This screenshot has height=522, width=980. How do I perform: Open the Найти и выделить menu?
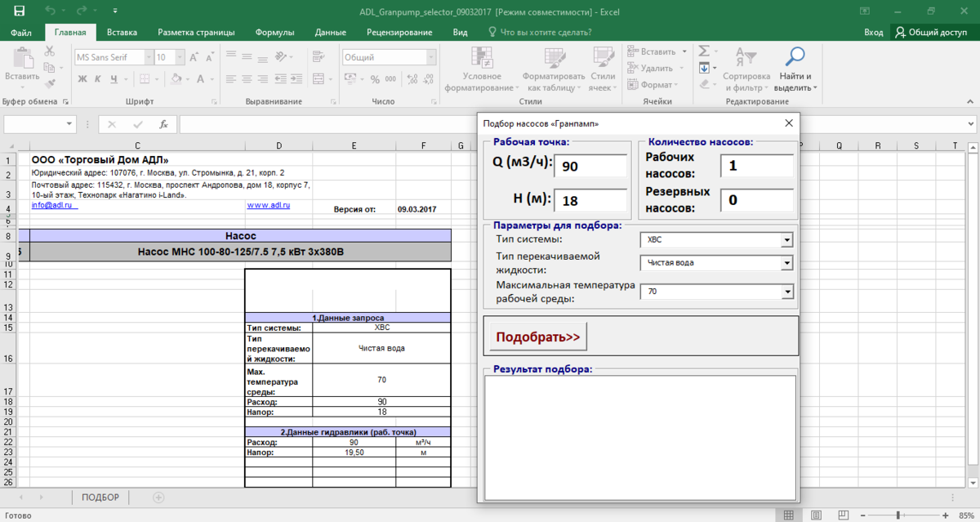(x=795, y=69)
